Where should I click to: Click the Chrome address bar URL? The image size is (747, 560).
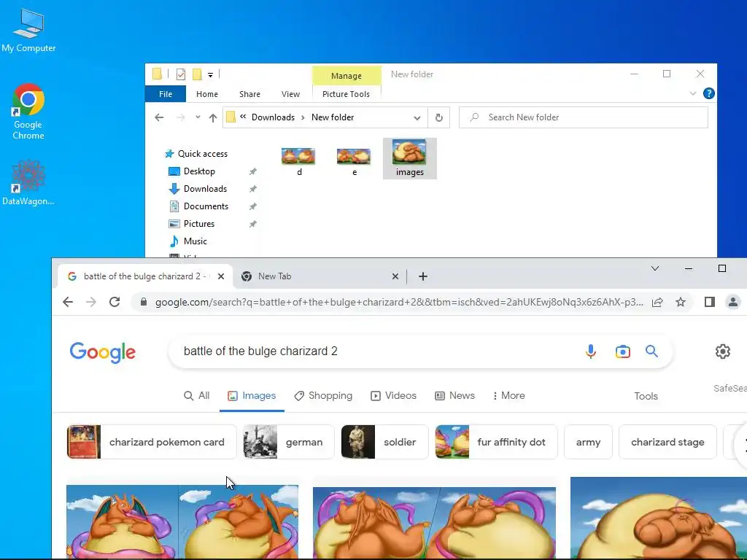[399, 303]
